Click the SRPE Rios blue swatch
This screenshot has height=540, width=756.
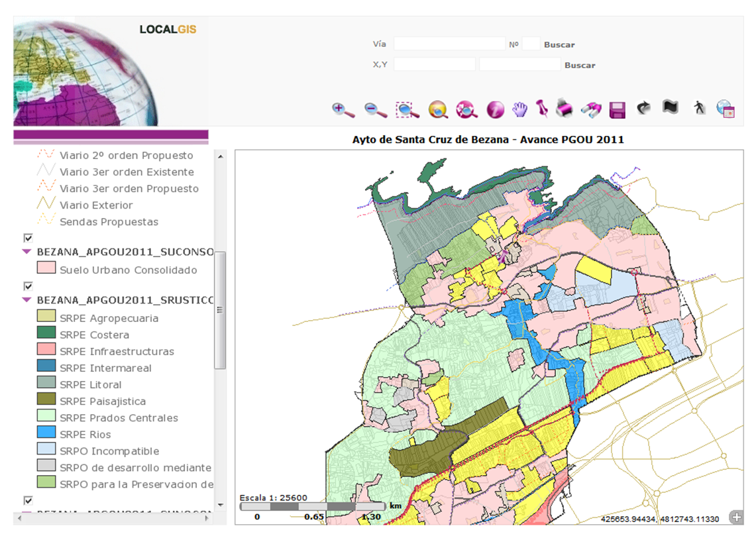click(x=46, y=431)
